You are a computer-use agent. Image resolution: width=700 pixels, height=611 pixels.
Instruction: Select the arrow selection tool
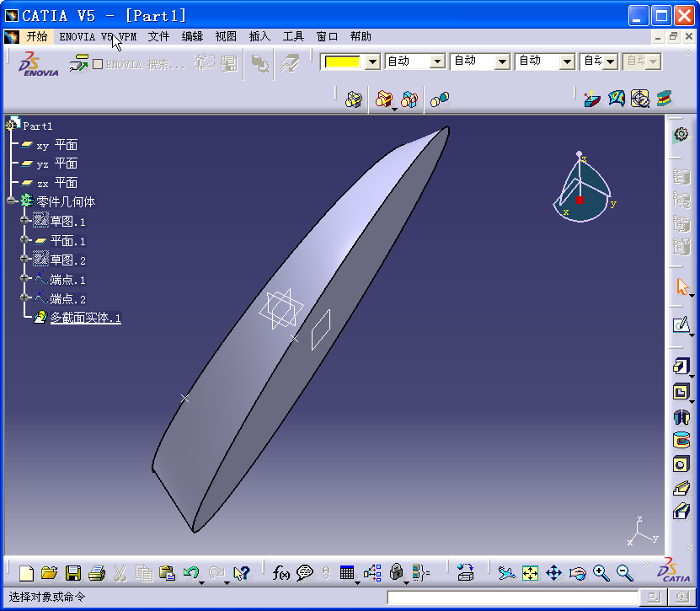click(x=682, y=286)
